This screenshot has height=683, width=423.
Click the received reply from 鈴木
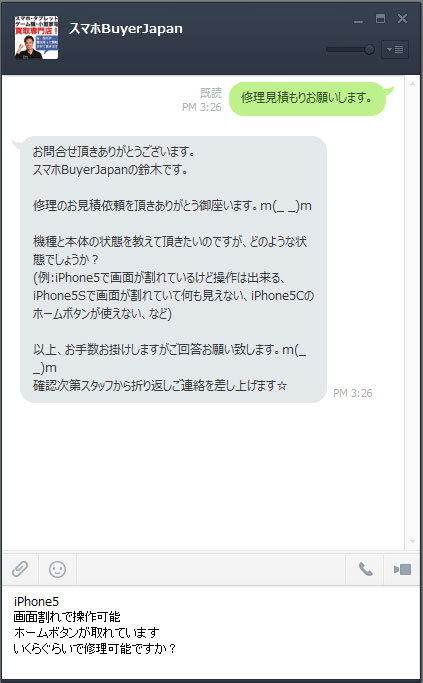(x=173, y=269)
